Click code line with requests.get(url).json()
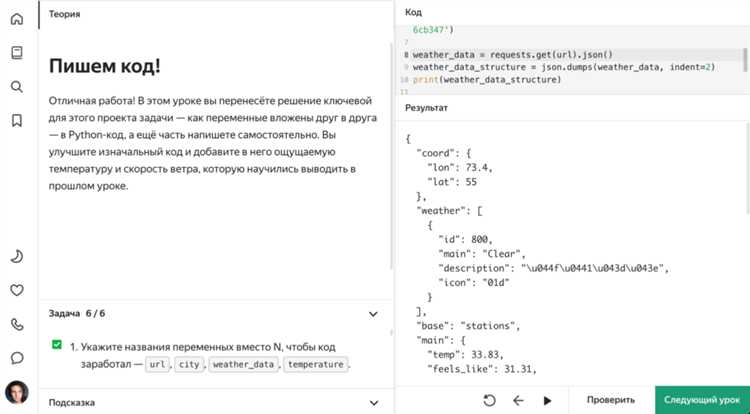 point(512,54)
